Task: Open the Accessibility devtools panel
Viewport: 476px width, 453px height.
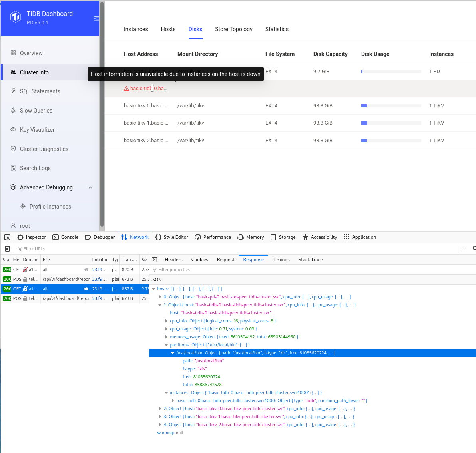Action: 320,237
